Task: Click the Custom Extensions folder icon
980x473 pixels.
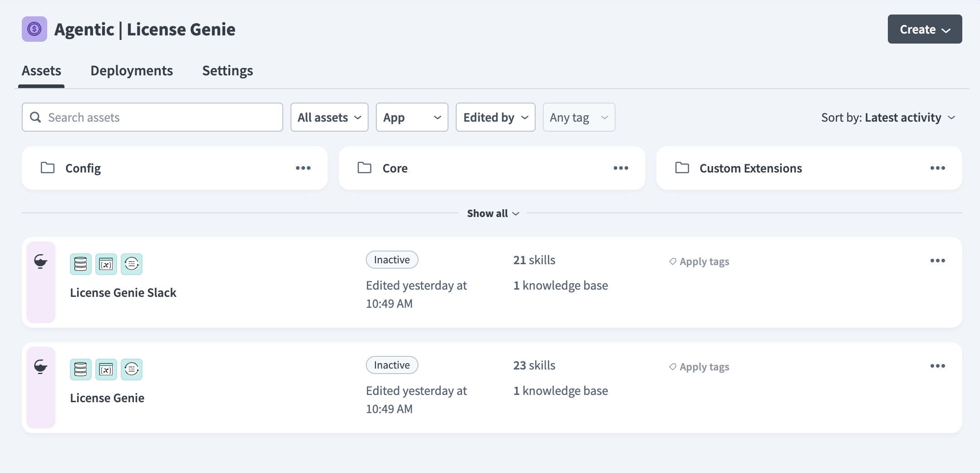Action: (682, 168)
